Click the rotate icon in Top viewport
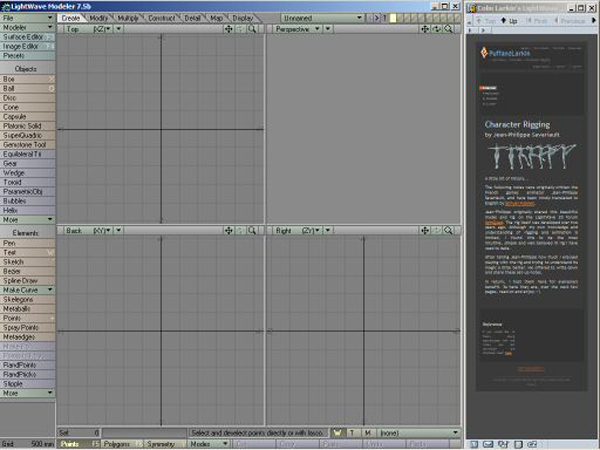 240,29
